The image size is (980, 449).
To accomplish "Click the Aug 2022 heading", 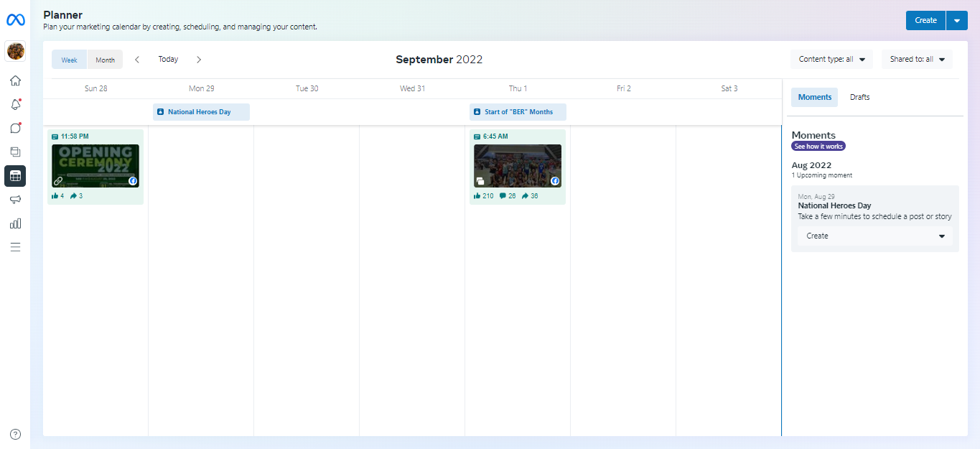I will (811, 165).
